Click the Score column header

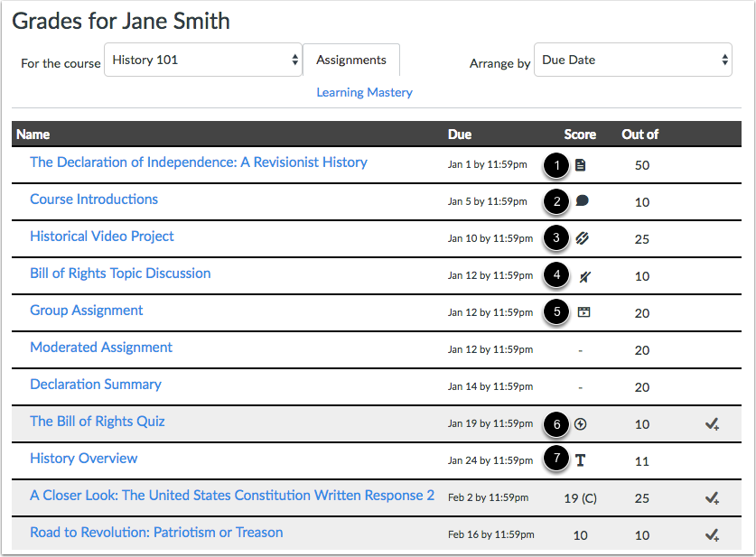580,134
